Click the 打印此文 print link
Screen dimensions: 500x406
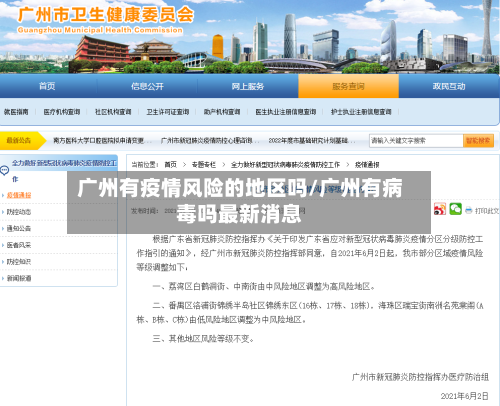pyautogui.click(x=487, y=211)
